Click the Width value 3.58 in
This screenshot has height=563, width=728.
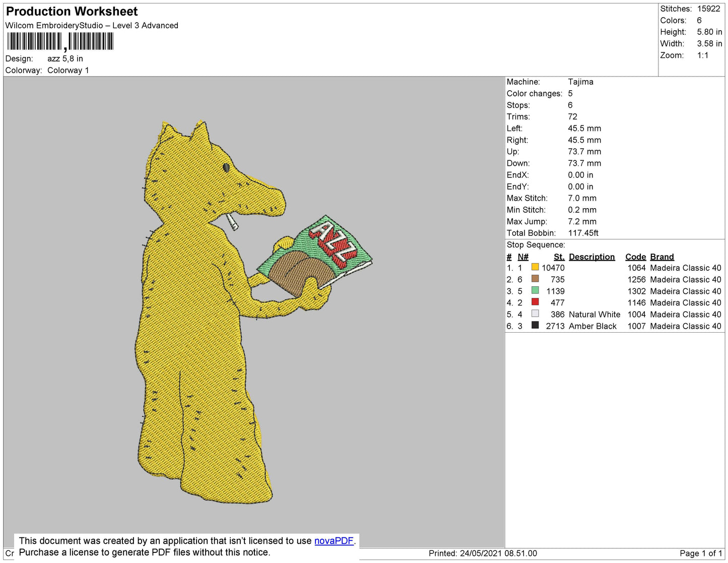coord(709,43)
